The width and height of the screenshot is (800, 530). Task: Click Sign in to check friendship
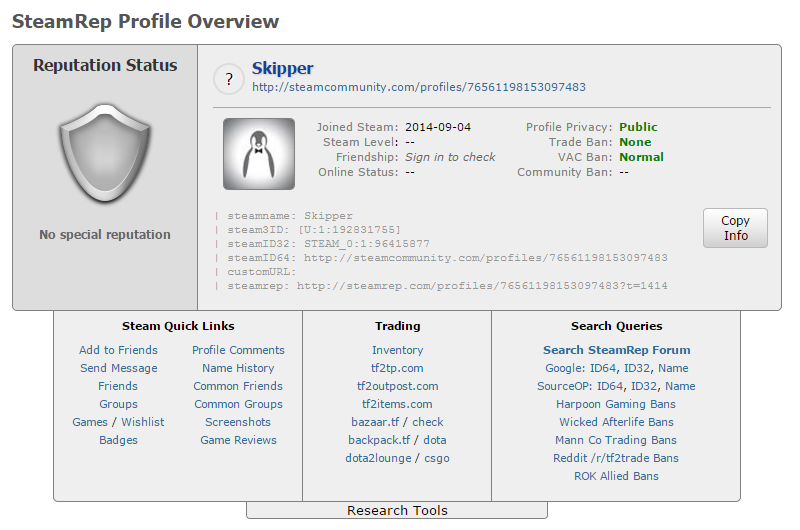click(450, 157)
